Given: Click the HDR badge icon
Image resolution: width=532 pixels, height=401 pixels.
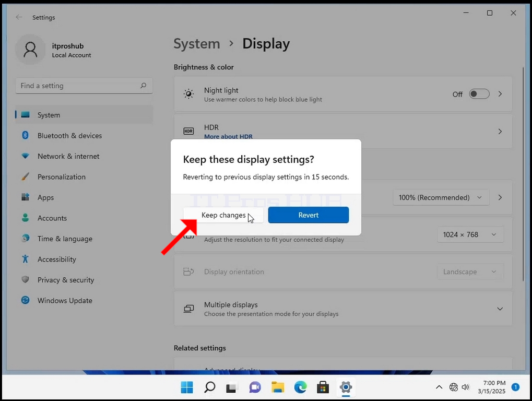Looking at the screenshot, I should click(188, 131).
